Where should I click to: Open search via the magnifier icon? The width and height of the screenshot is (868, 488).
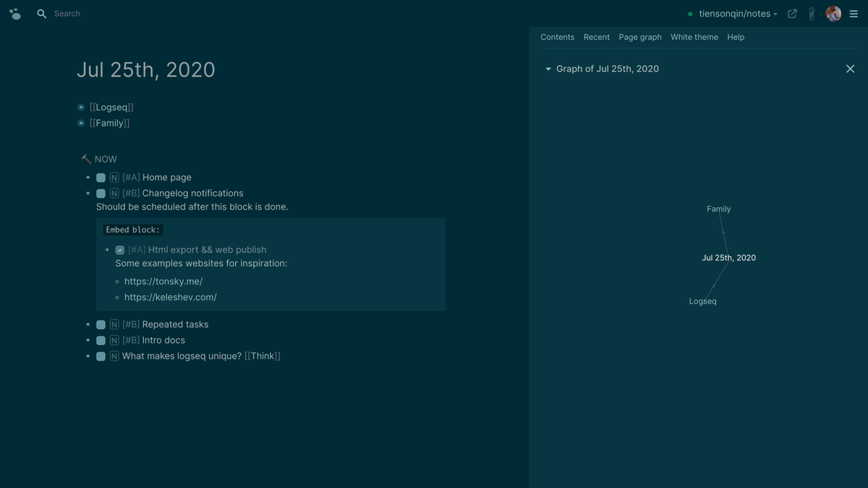point(41,13)
